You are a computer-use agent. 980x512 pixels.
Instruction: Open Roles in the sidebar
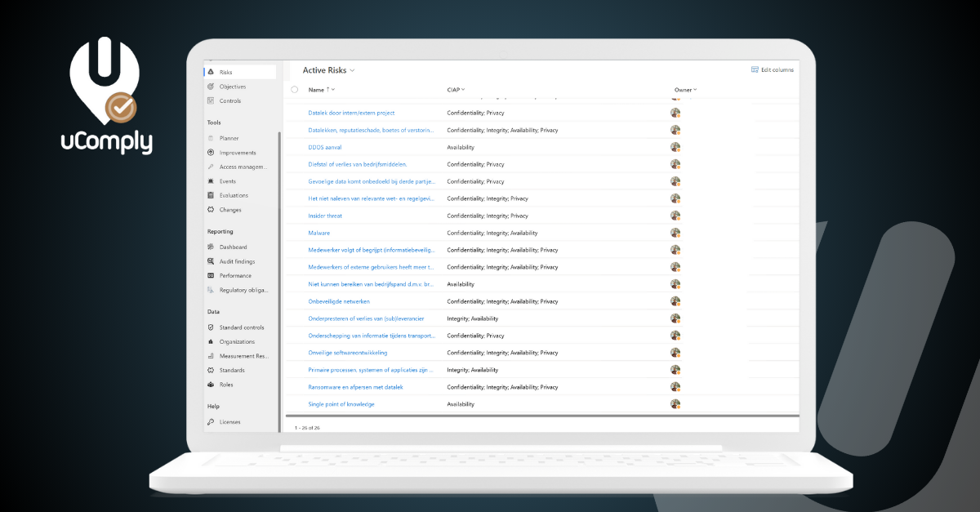click(226, 385)
